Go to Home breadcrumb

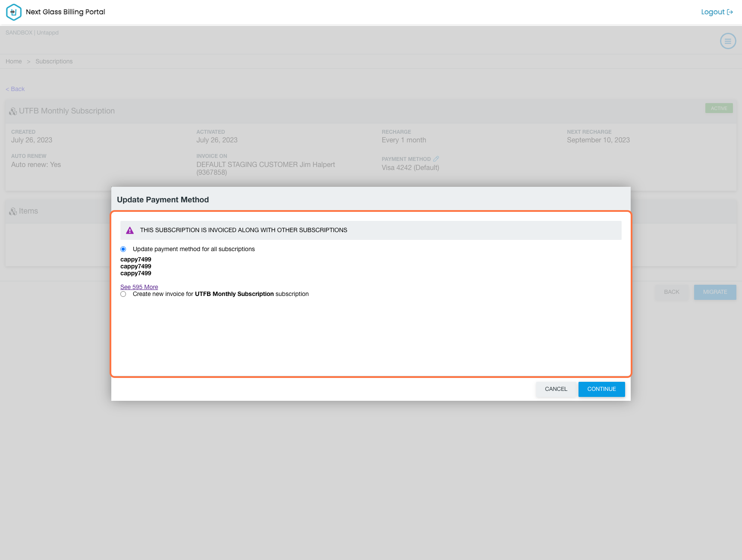pos(14,61)
